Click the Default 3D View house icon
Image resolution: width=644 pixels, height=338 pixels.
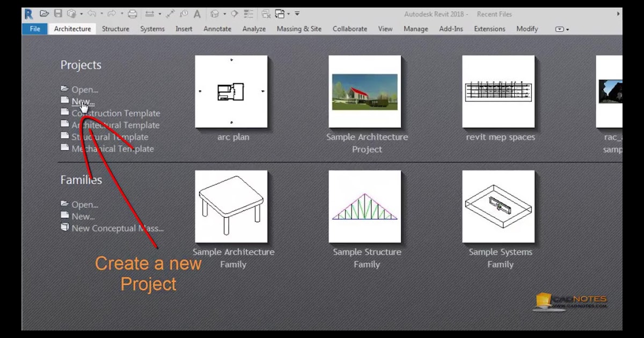[215, 14]
